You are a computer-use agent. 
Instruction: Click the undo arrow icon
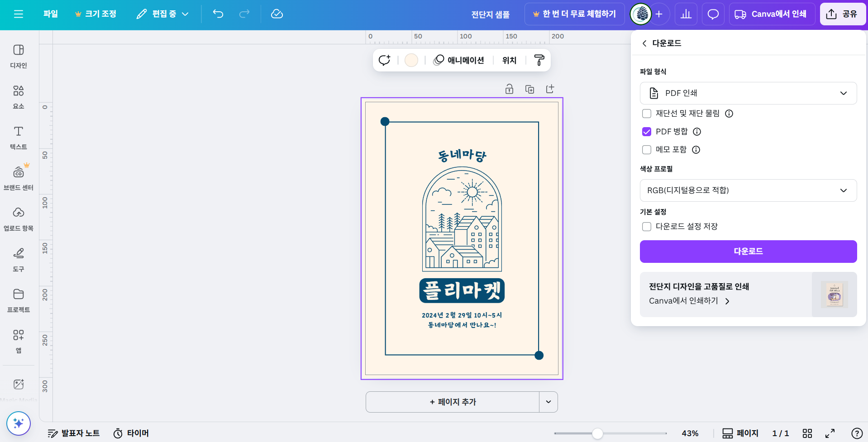218,14
